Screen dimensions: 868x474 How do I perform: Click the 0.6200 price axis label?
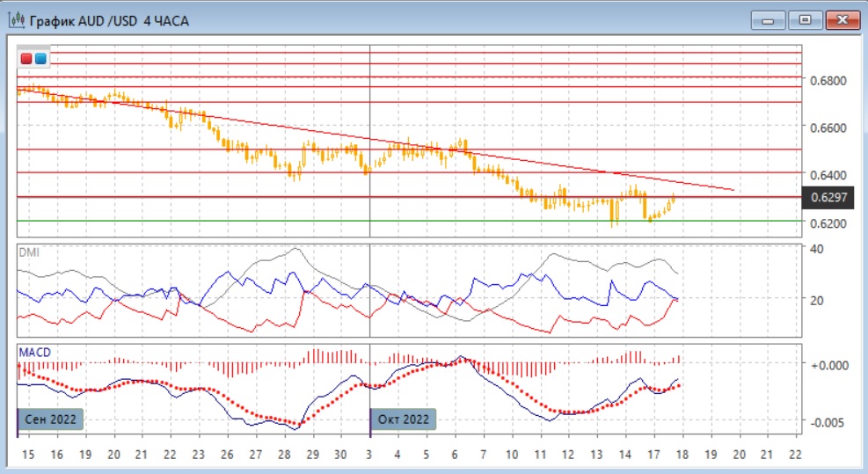(828, 223)
